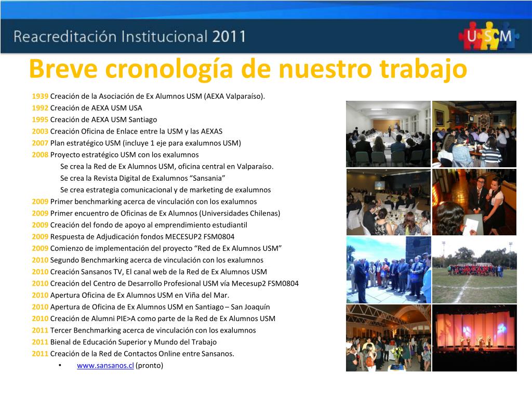Click the 'Creación Sansanos TV' line

(149, 272)
